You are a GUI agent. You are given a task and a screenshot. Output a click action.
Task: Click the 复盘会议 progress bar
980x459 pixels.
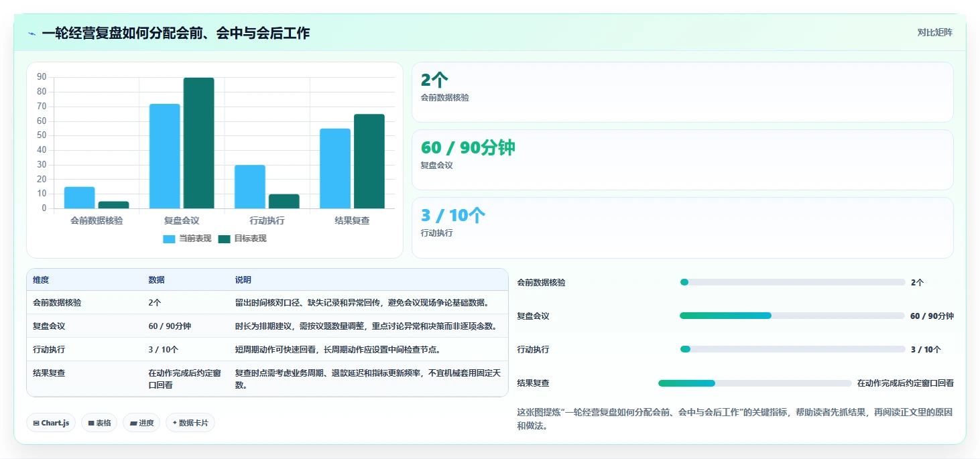[792, 316]
